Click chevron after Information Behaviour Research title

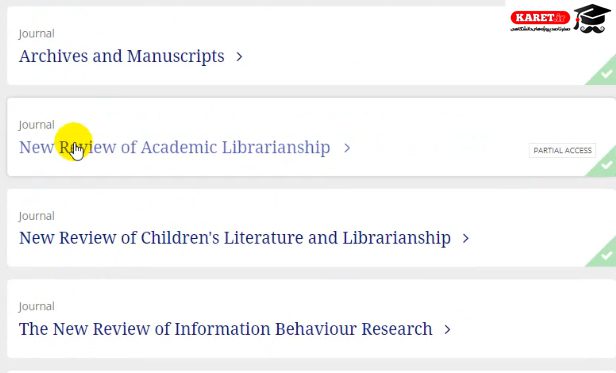tap(447, 329)
